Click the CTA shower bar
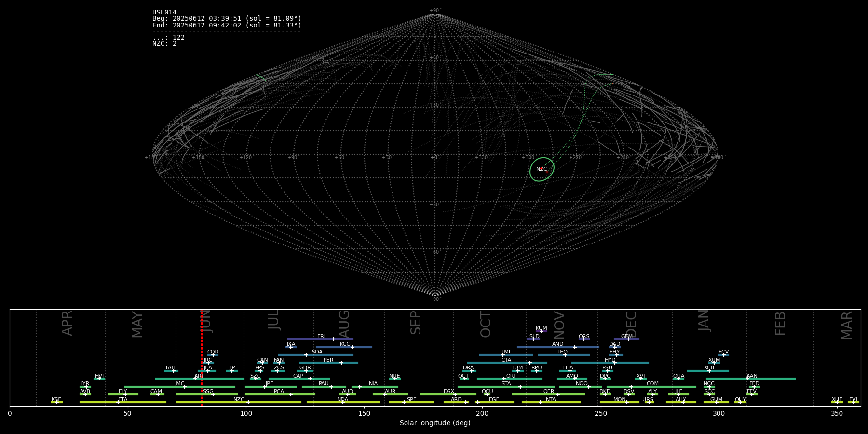The image size is (868, 434). (507, 363)
